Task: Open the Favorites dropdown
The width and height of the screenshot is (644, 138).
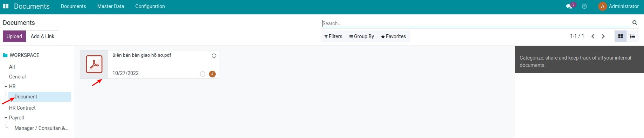Action: point(393,36)
